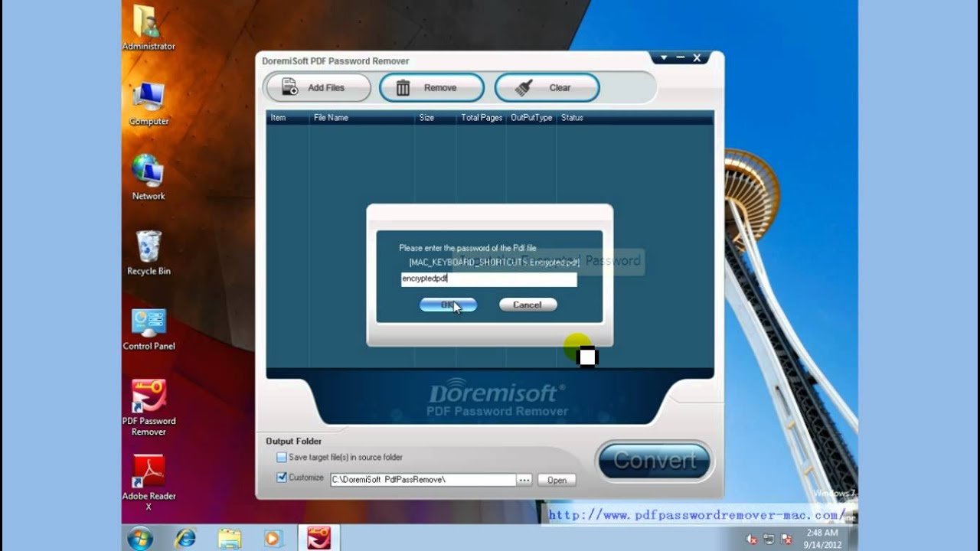Screen dimensions: 980x551
Task: Click the network tray icon
Action: click(769, 539)
